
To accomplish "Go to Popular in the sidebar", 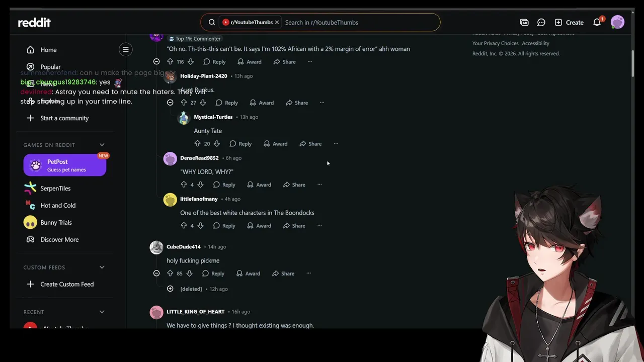I will coord(50,67).
